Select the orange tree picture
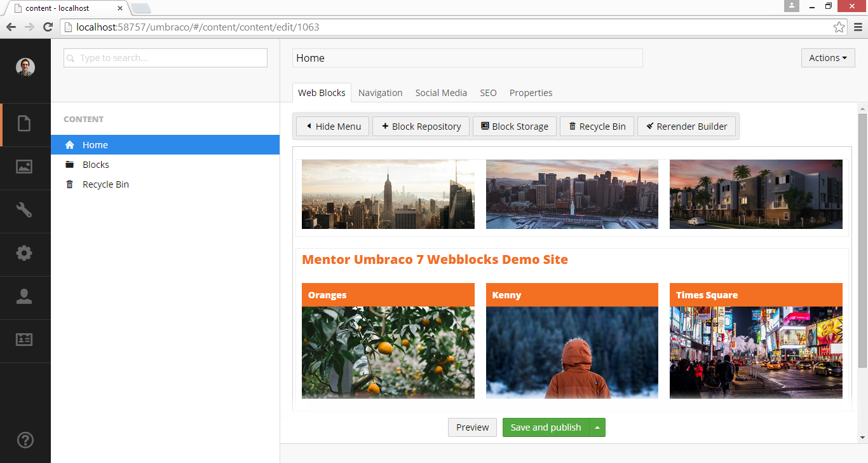Viewport: 868px width, 463px height. [x=388, y=352]
